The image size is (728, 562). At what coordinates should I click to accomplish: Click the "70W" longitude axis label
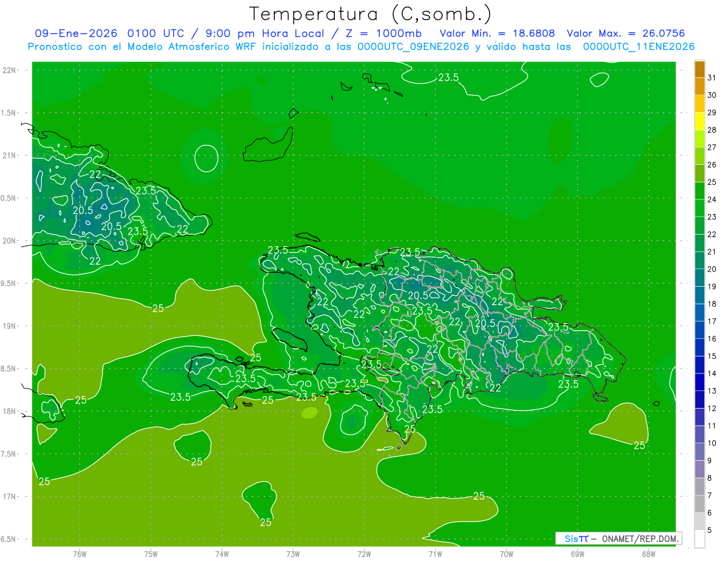pyautogui.click(x=507, y=554)
